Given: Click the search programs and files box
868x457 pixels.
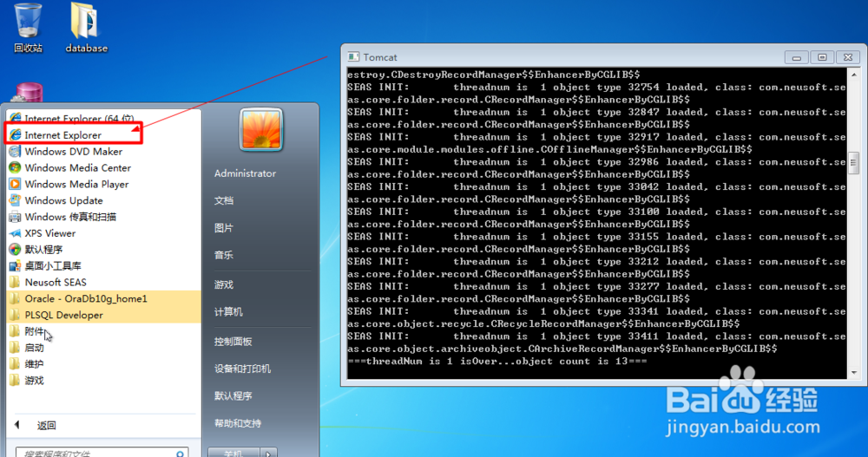Looking at the screenshot, I should (102, 453).
